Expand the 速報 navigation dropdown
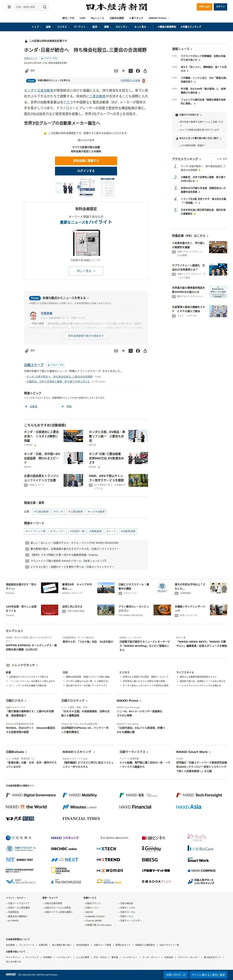The height and width of the screenshot is (980, 233). [x=49, y=27]
